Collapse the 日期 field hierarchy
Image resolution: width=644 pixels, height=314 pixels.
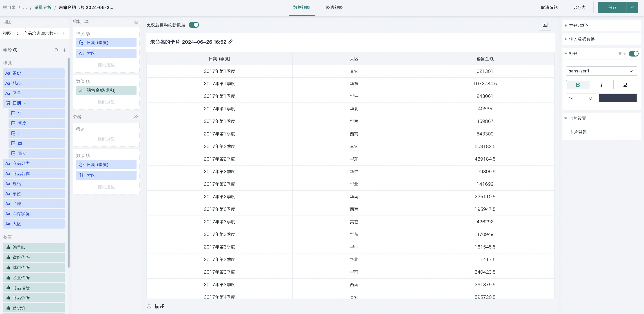pyautogui.click(x=25, y=103)
